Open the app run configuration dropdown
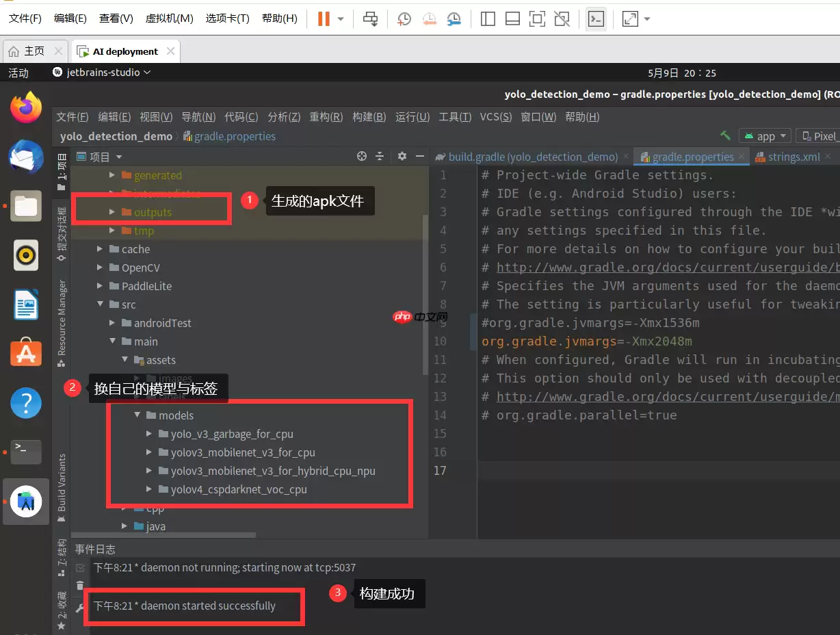840x635 pixels. 765,136
